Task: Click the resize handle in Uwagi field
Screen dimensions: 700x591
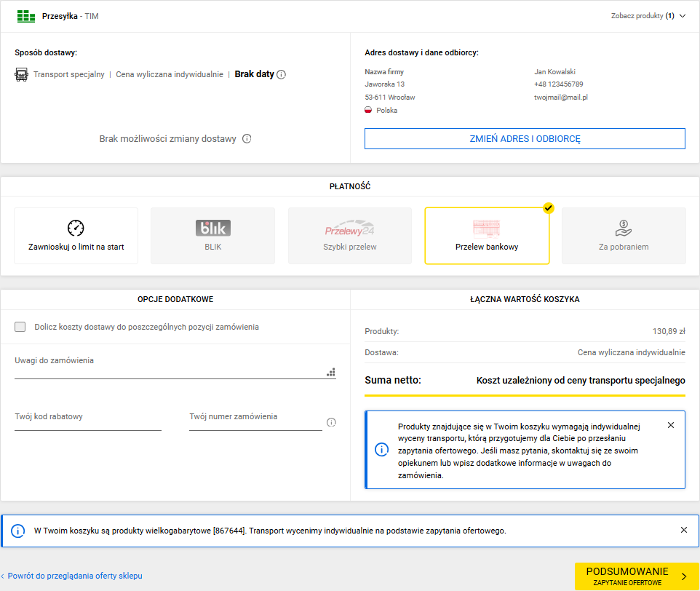Action: pyautogui.click(x=331, y=372)
